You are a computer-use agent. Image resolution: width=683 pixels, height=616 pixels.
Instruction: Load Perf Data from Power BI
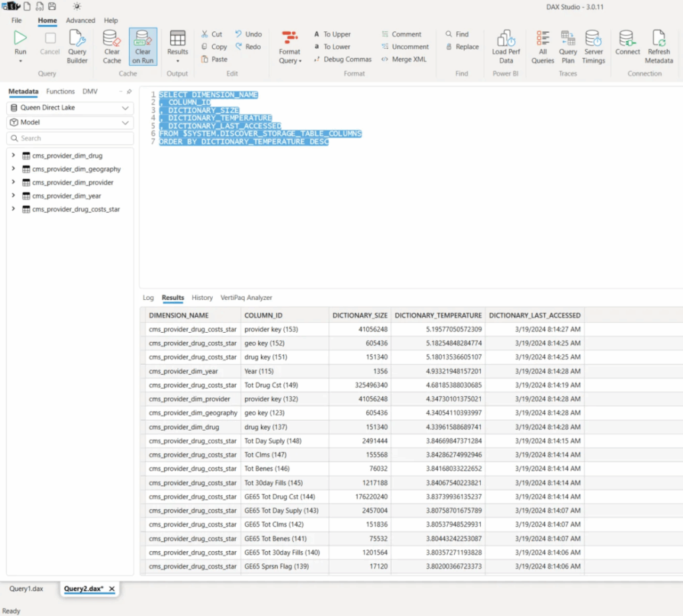pos(506,47)
